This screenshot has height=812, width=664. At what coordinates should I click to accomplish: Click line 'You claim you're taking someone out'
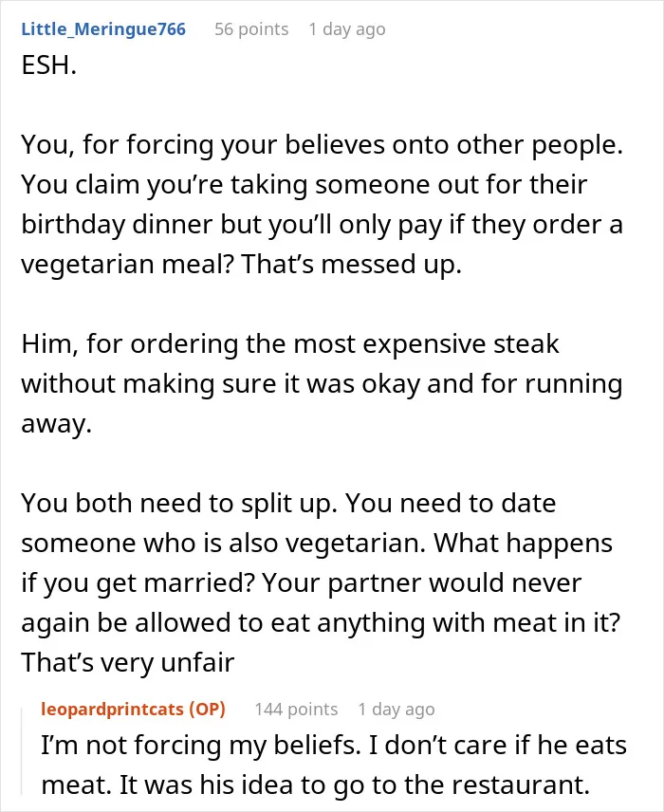304,184
